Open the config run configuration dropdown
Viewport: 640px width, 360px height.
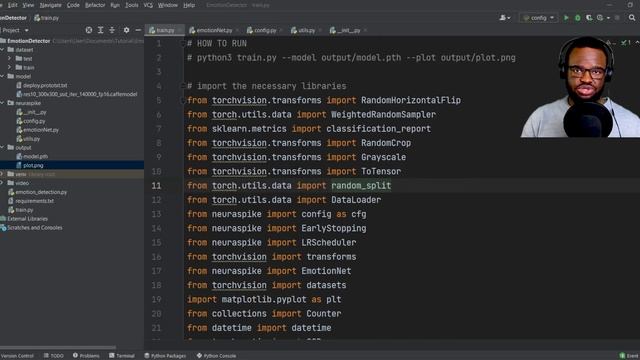click(x=538, y=18)
